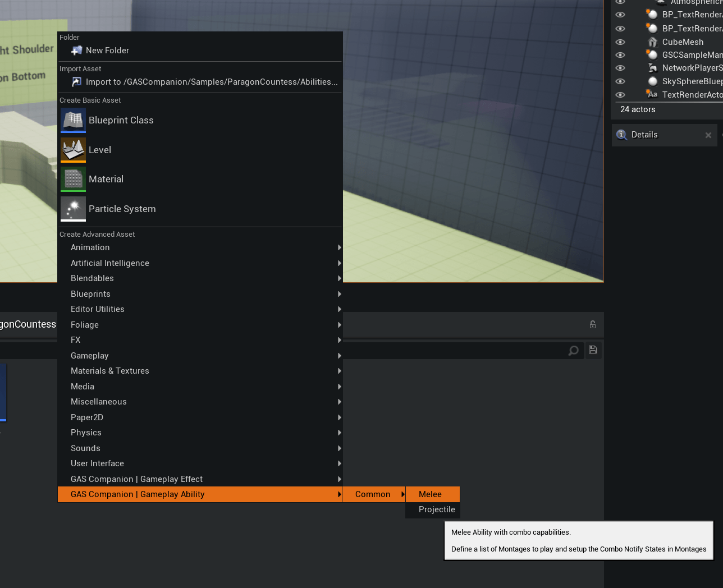Viewport: 723px width, 588px height.
Task: Hide the NetworkPlayerS actor
Action: click(620, 68)
